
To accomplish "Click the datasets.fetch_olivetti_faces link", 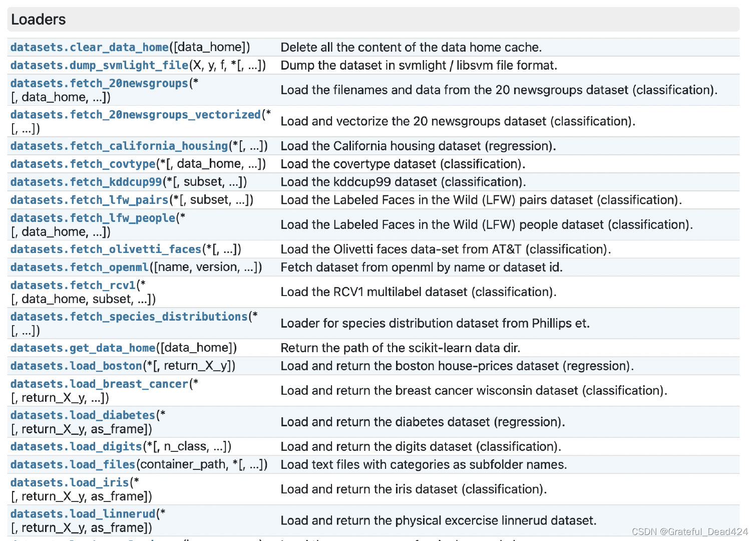I will point(106,249).
